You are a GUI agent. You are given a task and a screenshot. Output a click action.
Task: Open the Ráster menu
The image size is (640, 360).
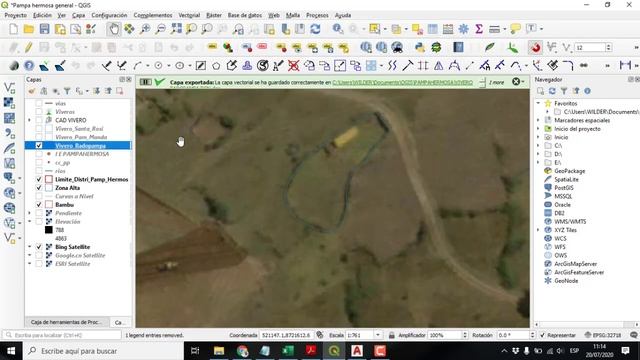pyautogui.click(x=213, y=15)
